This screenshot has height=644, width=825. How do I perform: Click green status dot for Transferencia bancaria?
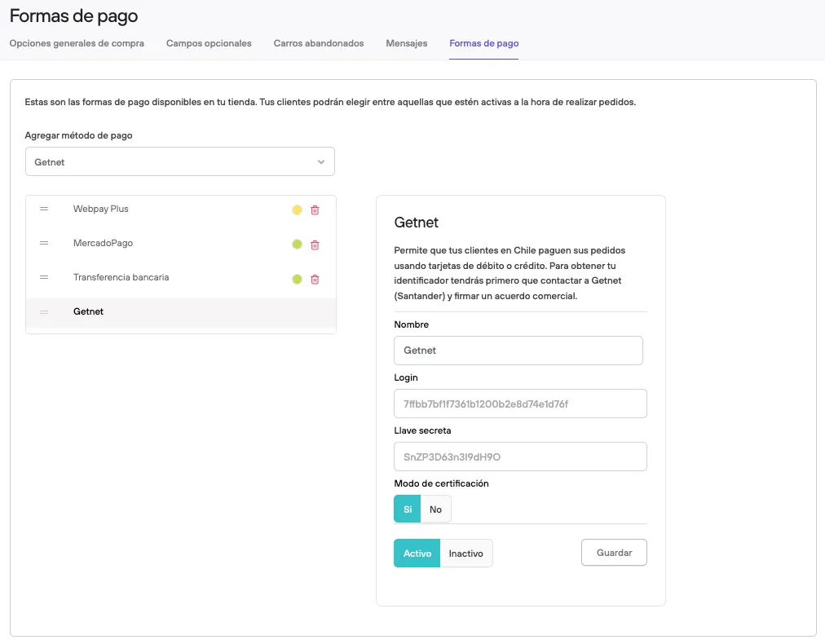coord(297,279)
